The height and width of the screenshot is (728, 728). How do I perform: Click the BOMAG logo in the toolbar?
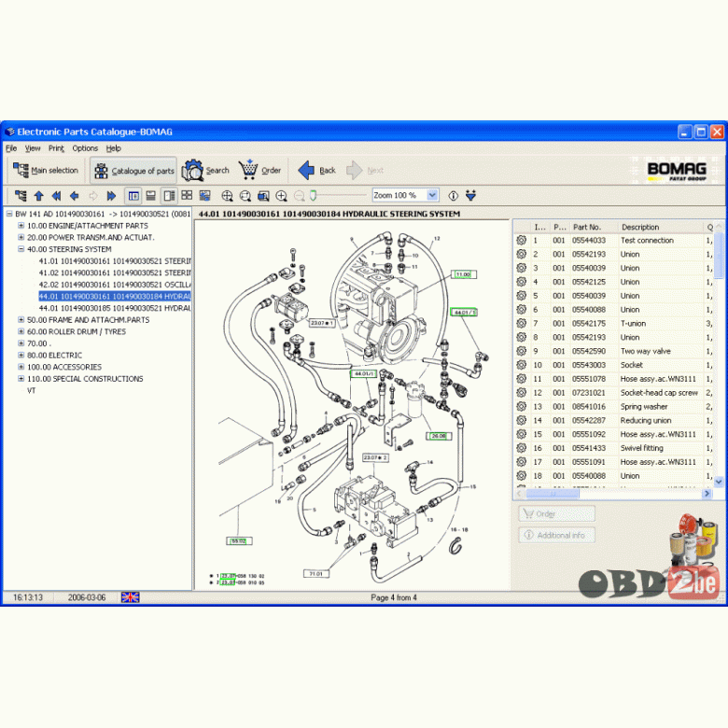pos(677,172)
